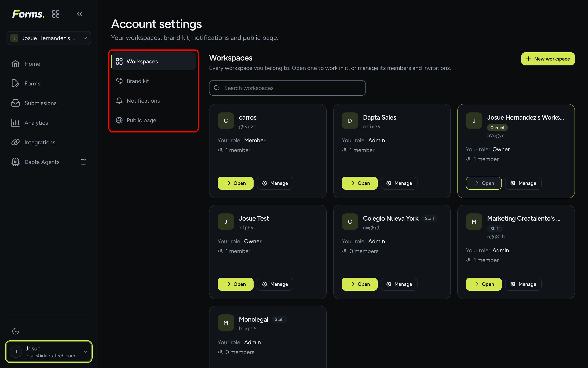Image resolution: width=588 pixels, height=368 pixels.
Task: Click the Search workspaces input field
Action: tap(287, 88)
